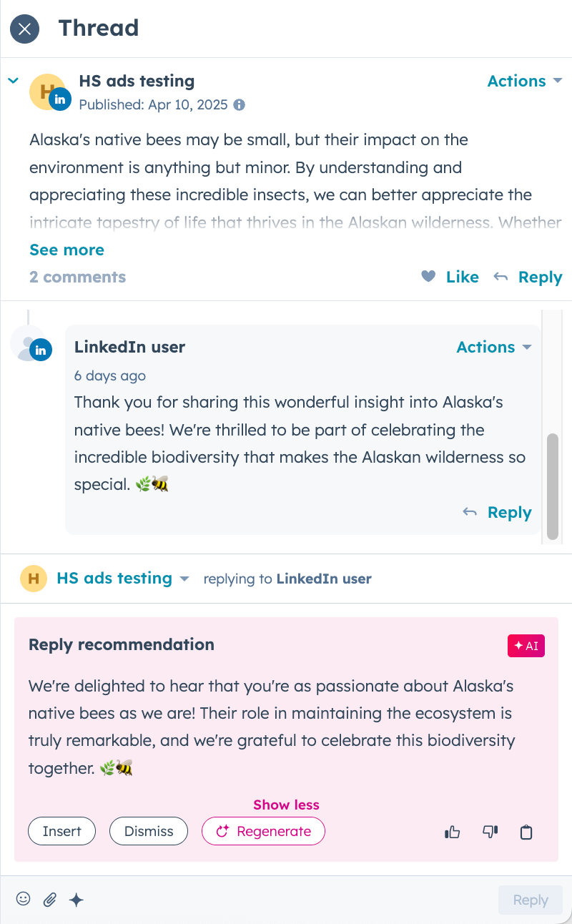The image size is (572, 924).
Task: Regenerate the AI reply recommendation
Action: pos(263,832)
